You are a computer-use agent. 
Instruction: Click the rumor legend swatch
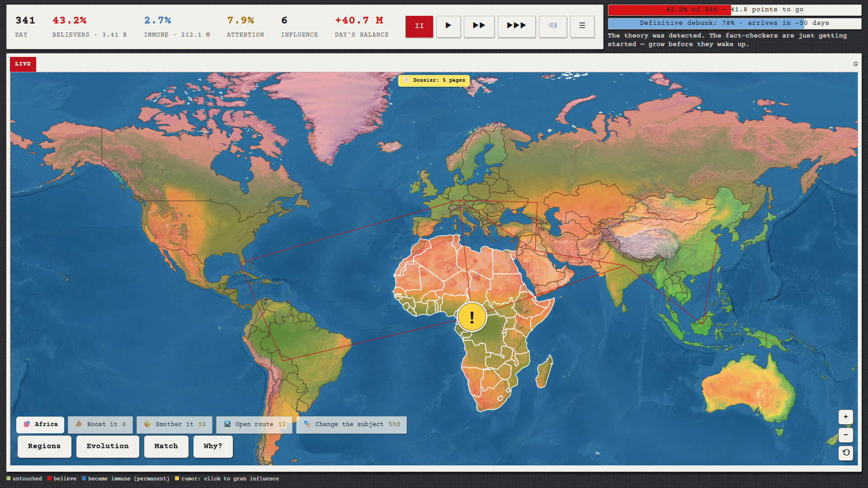177,479
